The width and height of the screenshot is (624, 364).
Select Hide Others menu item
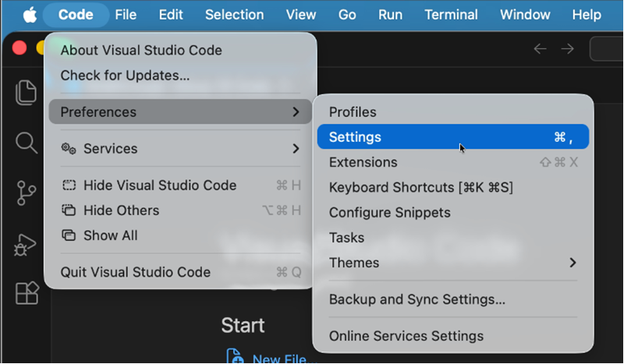(x=121, y=210)
